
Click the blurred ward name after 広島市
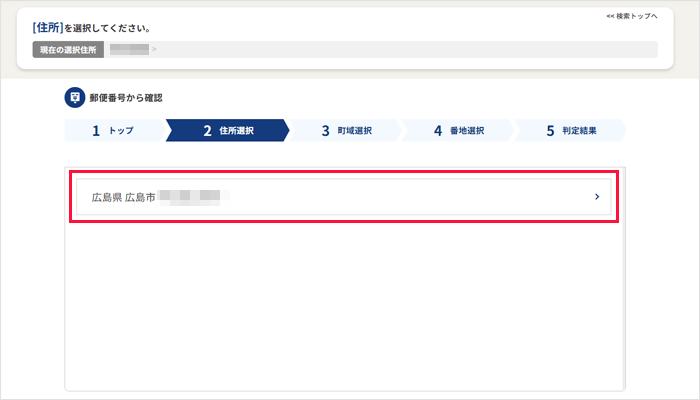192,197
